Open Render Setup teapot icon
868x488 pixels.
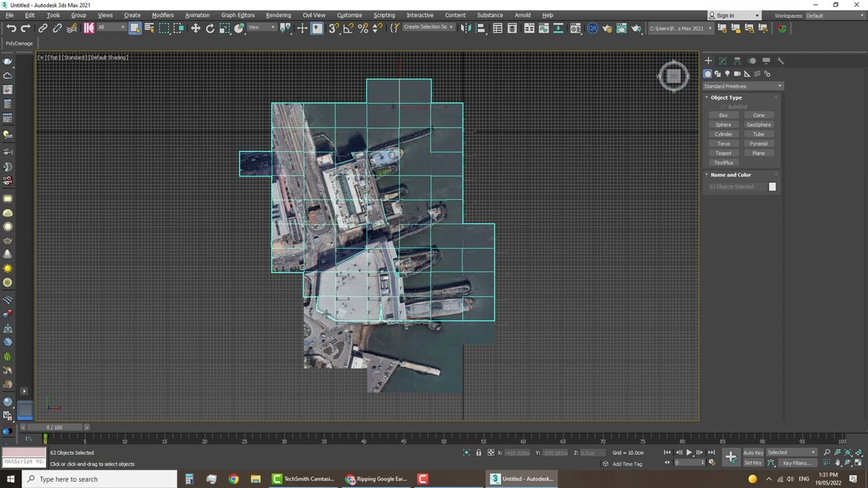click(x=607, y=28)
